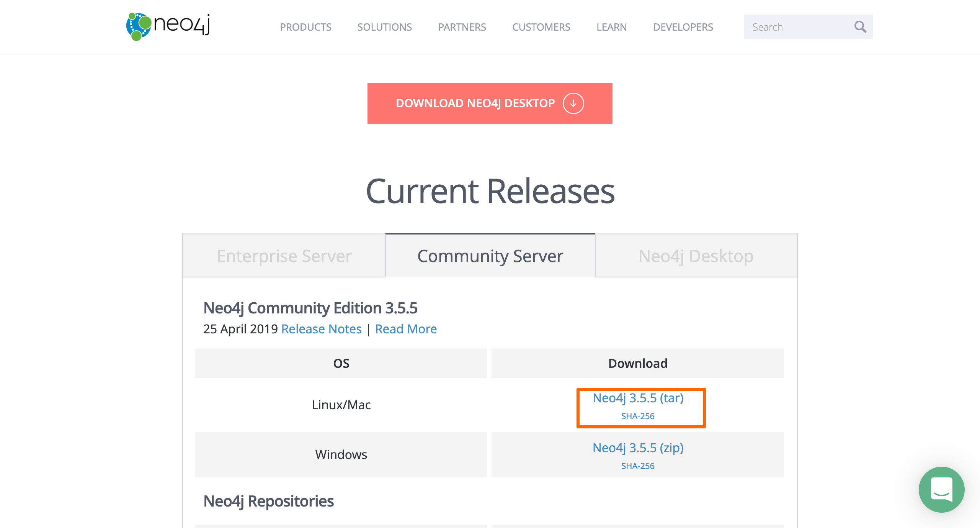Screen dimensions: 980x528
Task: Select the Community Server tab
Action: point(490,256)
